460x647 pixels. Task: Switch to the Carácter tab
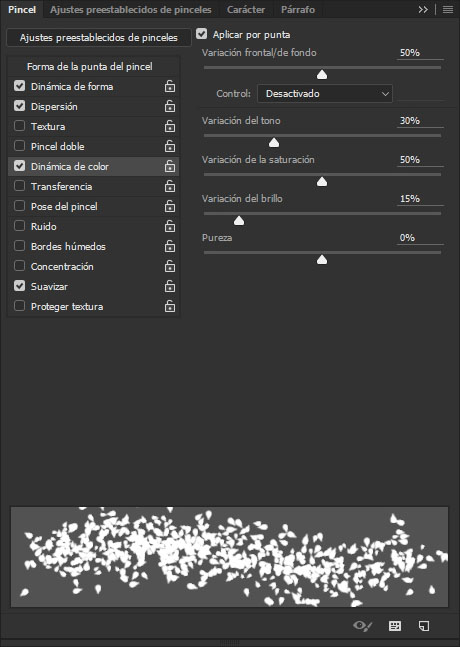pyautogui.click(x=246, y=9)
